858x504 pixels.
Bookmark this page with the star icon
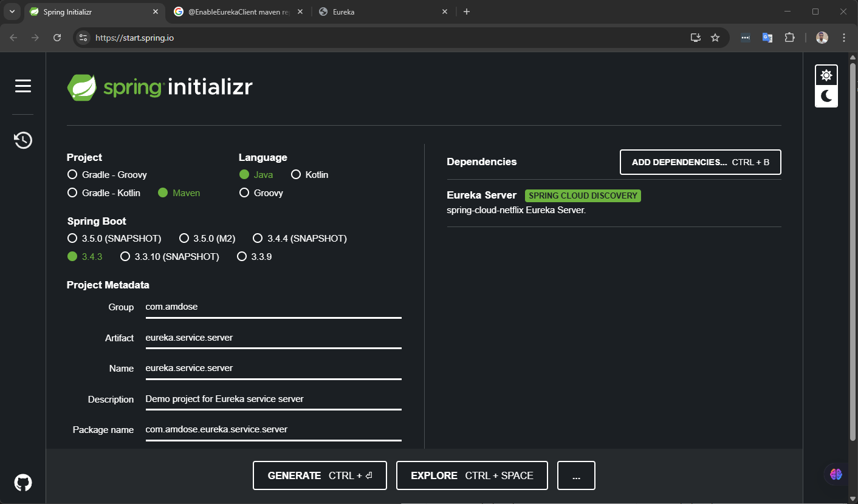(x=715, y=38)
